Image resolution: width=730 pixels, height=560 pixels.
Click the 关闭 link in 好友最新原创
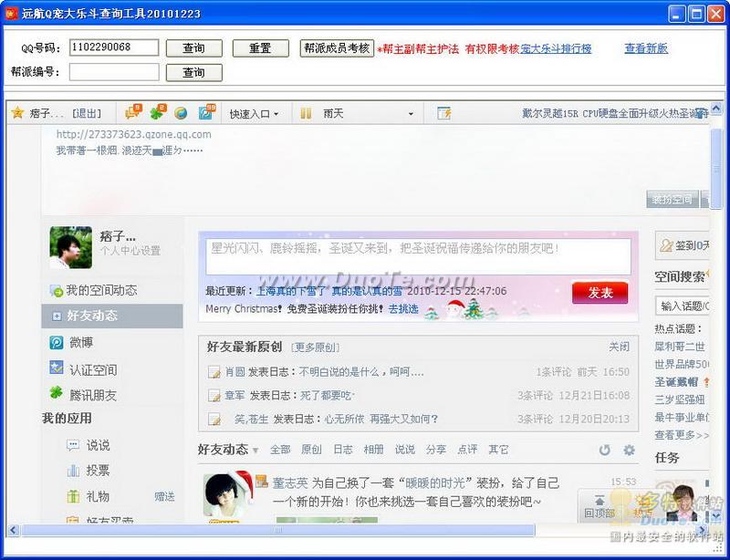(x=620, y=347)
